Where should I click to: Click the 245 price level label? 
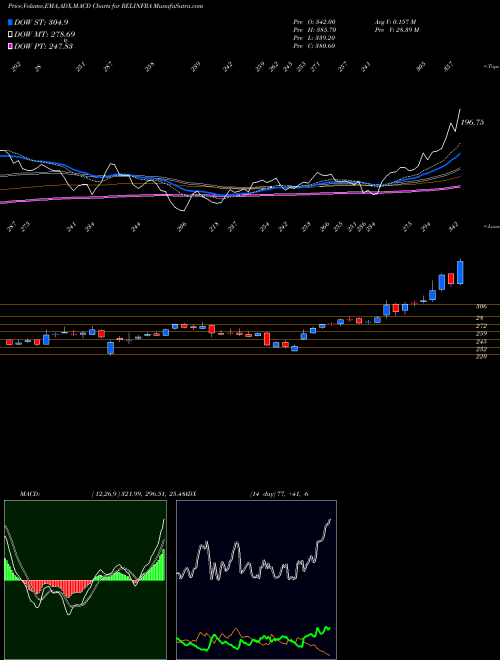tap(481, 341)
